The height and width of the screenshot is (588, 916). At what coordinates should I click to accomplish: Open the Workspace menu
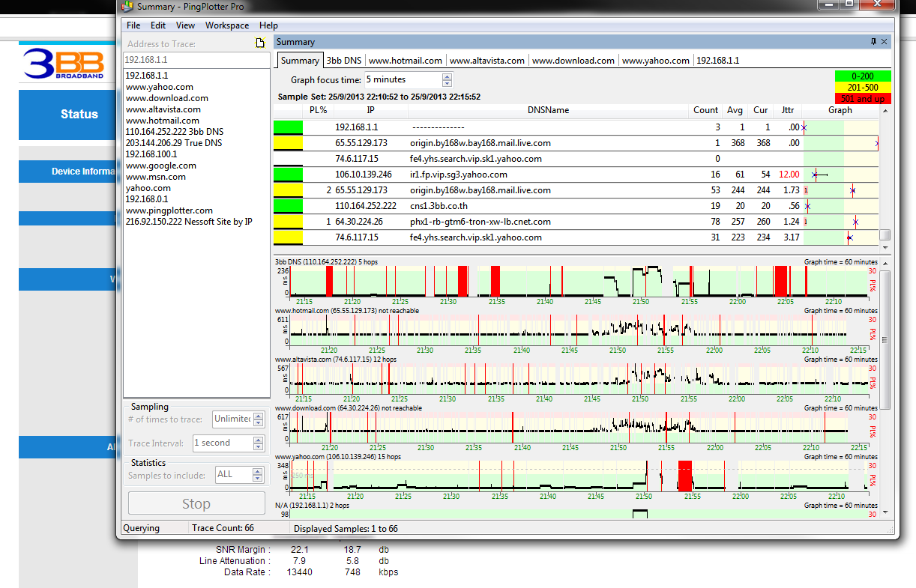[x=227, y=25]
